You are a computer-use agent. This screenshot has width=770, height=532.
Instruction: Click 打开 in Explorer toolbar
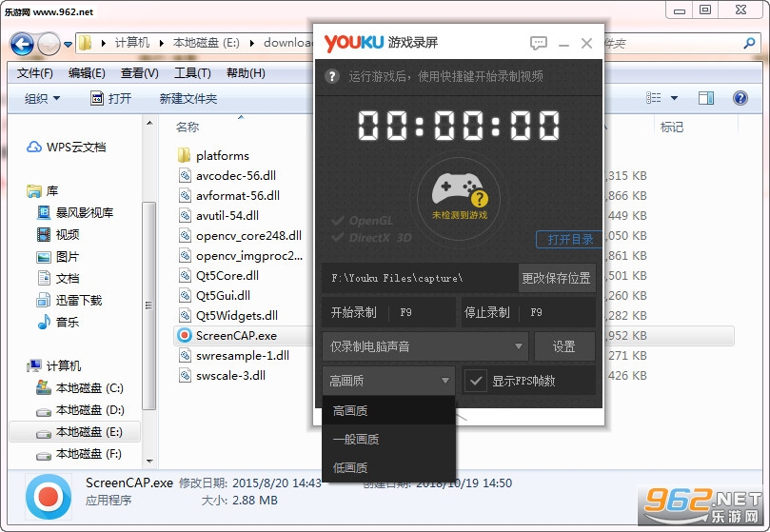[x=111, y=98]
